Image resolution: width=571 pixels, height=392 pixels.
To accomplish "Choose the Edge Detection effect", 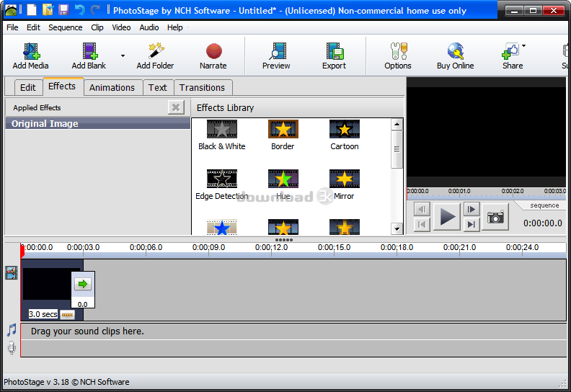I will [x=222, y=185].
